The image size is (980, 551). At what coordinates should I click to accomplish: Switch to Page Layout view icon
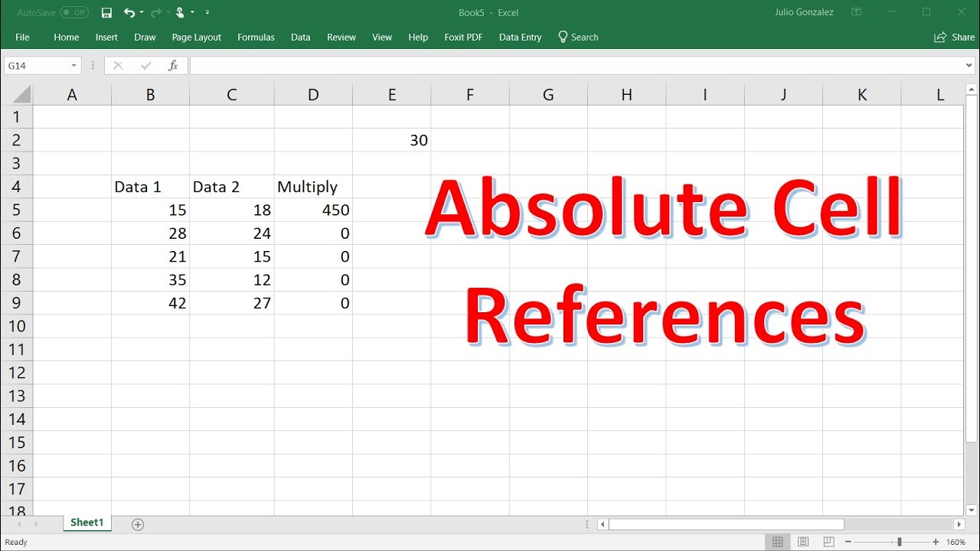coord(803,541)
